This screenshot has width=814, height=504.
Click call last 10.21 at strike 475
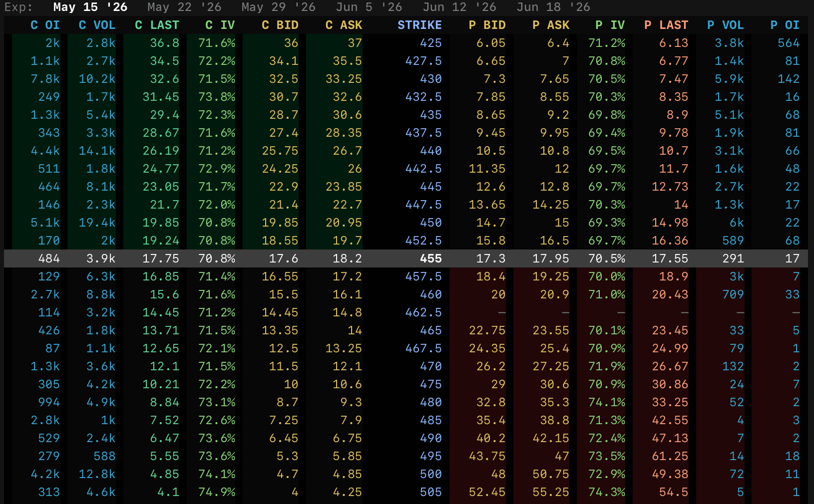[160, 384]
